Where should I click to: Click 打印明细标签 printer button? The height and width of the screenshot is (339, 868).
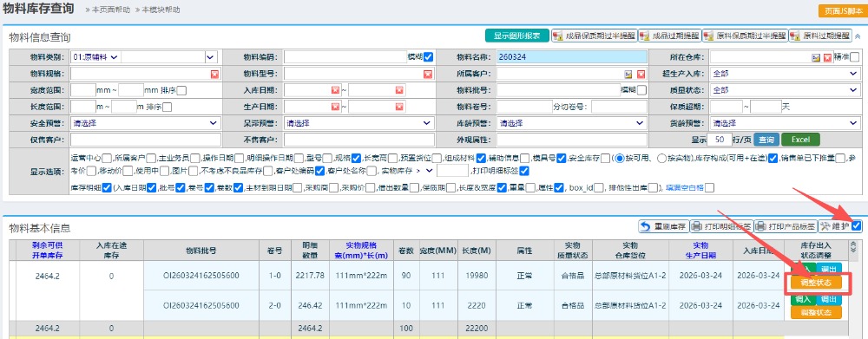pyautogui.click(x=721, y=226)
